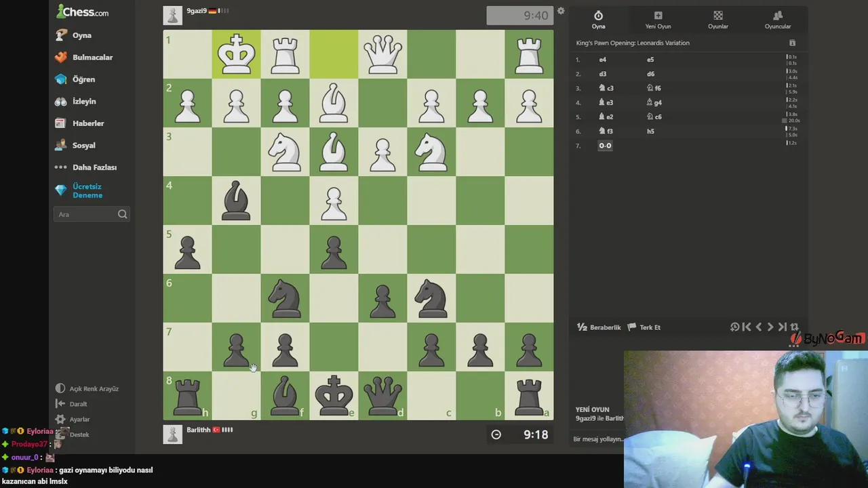Open the Sosyal section
The image size is (868, 488).
(75, 145)
